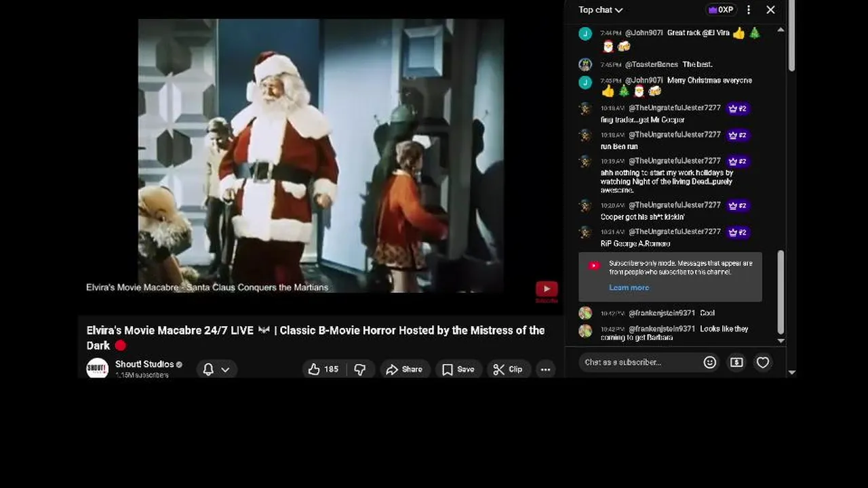The image size is (868, 488).
Task: Click the 0XP points badge
Action: (720, 9)
